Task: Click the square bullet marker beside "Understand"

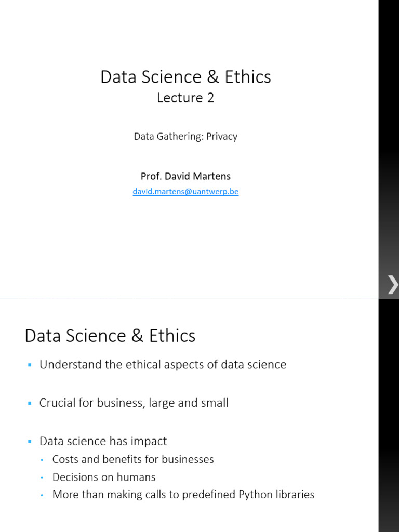Action: coord(30,365)
